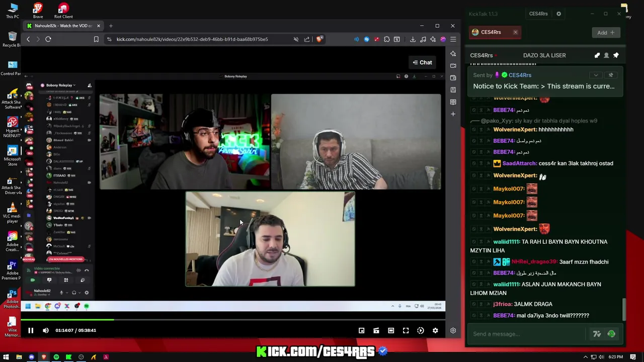
Task: Open picture-in-picture mini player icon
Action: [361, 330]
